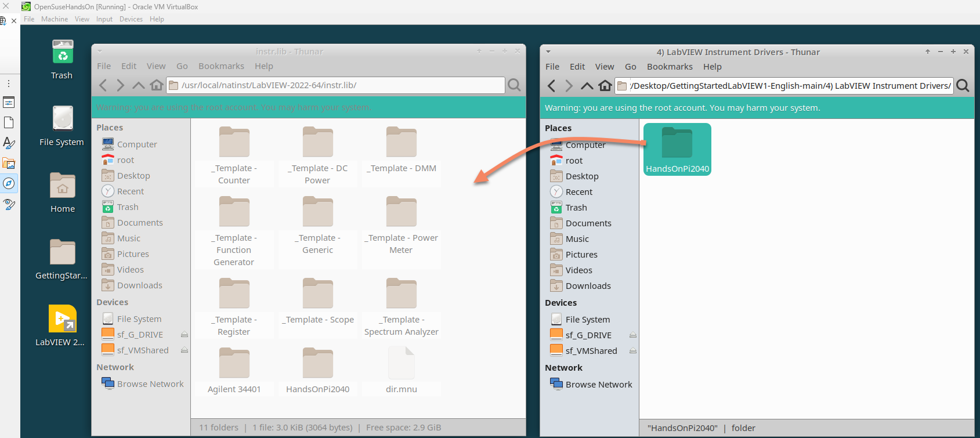This screenshot has height=438, width=980.
Task: Open Help menu in instr.lib window
Action: tap(264, 66)
